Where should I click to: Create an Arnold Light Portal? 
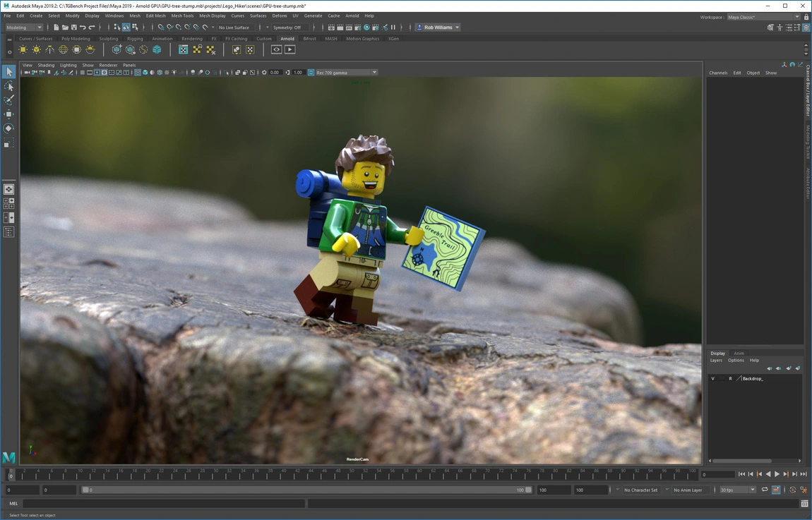click(77, 49)
